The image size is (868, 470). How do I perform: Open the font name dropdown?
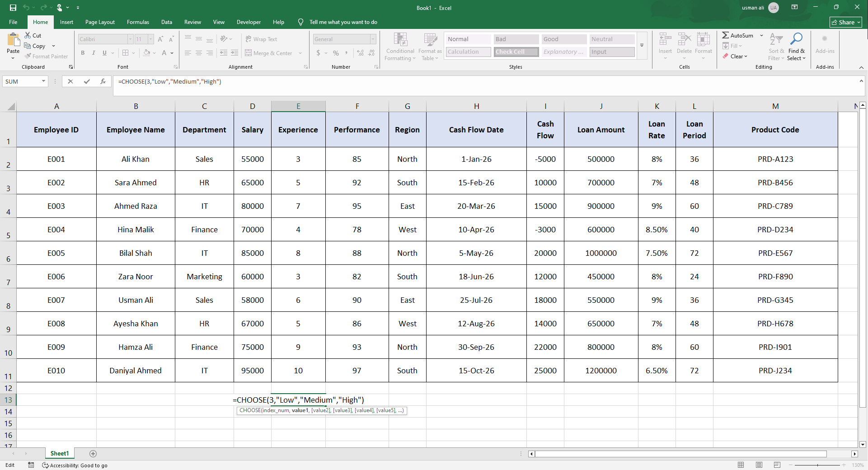(x=130, y=39)
